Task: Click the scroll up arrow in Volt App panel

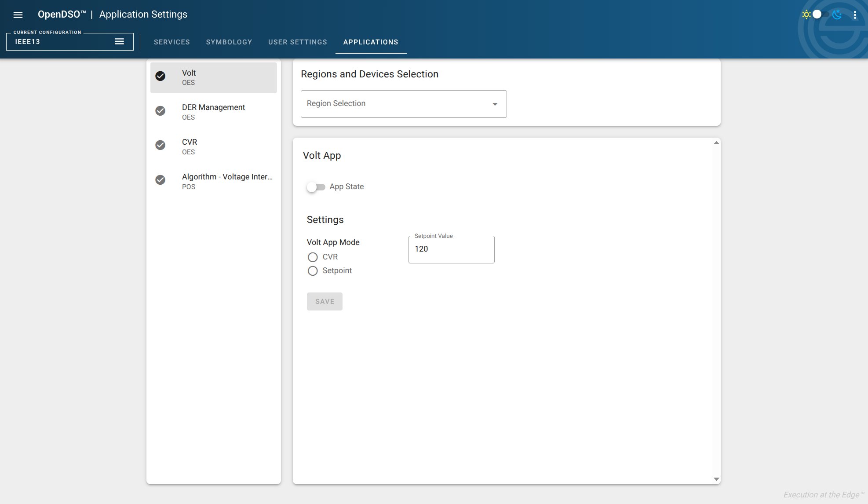Action: point(716,143)
